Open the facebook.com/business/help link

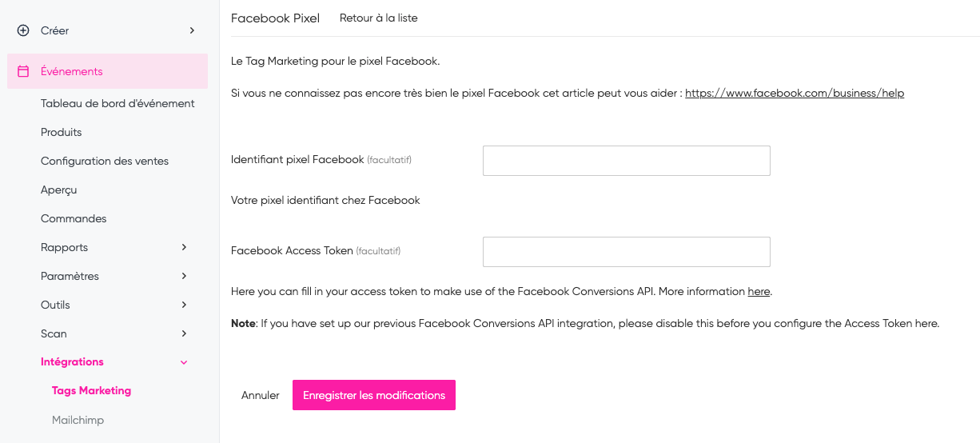coord(795,93)
